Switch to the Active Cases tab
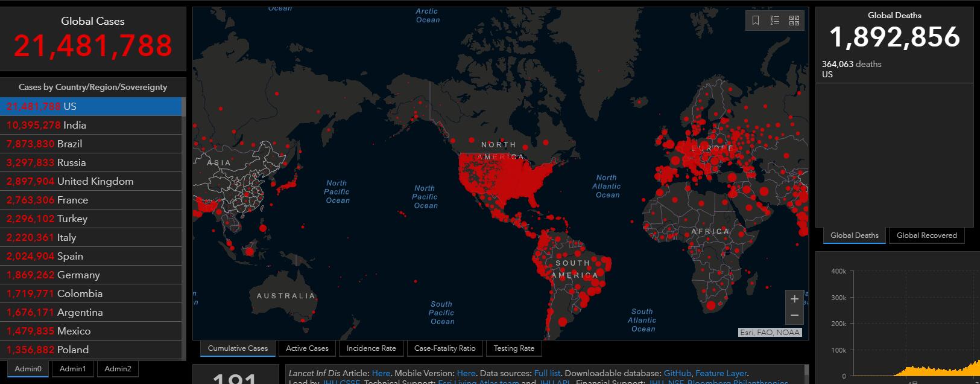980x384 pixels. [307, 348]
